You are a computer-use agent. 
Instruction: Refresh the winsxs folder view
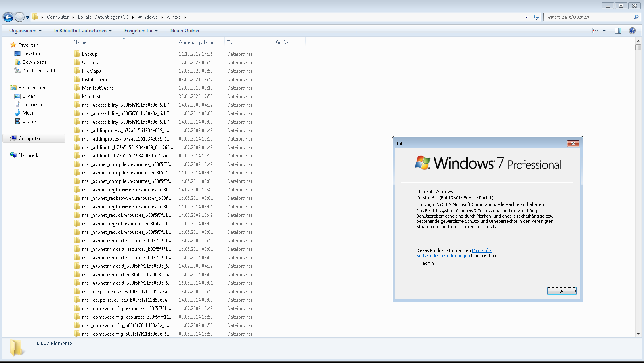click(x=536, y=17)
